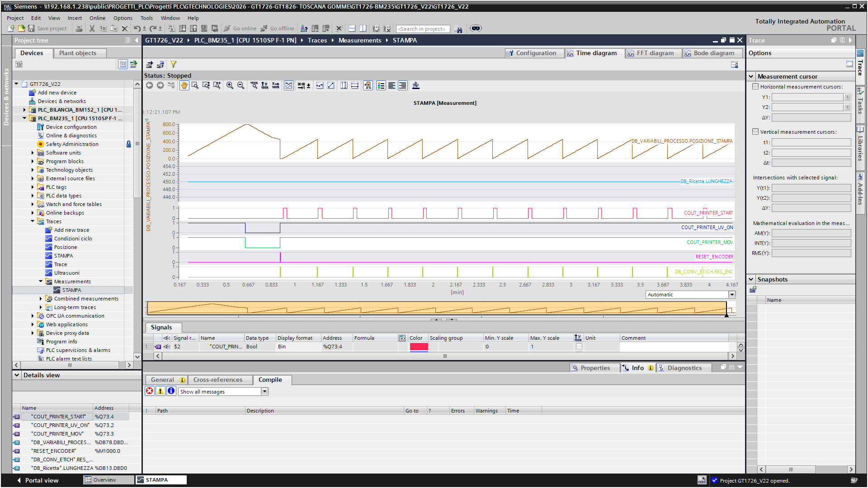This screenshot has width=868, height=488.
Task: Click align legend left icon
Action: 392,85
